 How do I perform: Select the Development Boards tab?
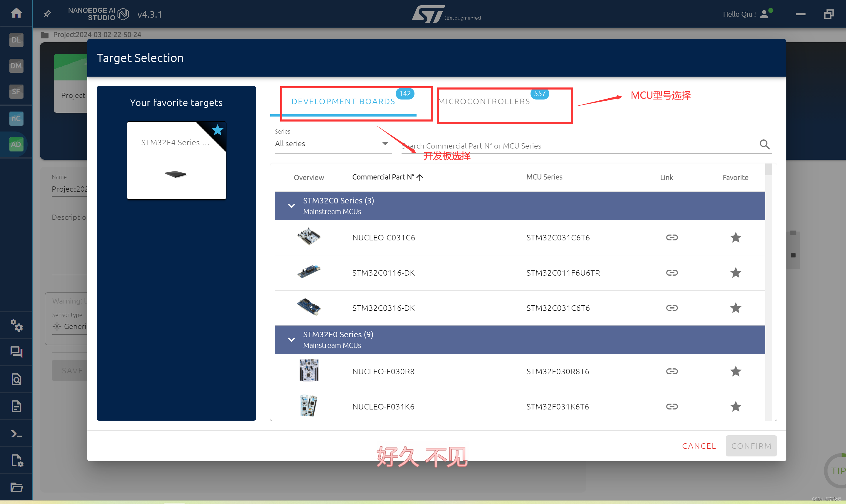coord(343,102)
